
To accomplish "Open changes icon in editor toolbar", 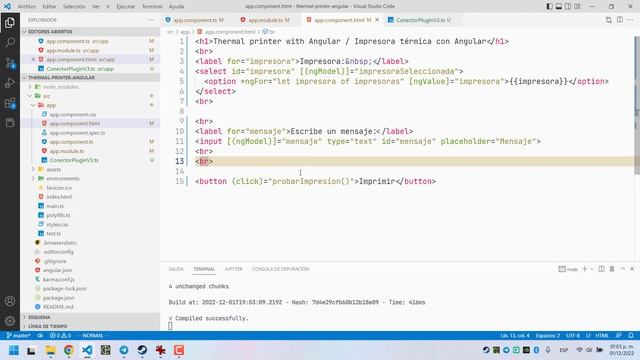I will click(609, 20).
